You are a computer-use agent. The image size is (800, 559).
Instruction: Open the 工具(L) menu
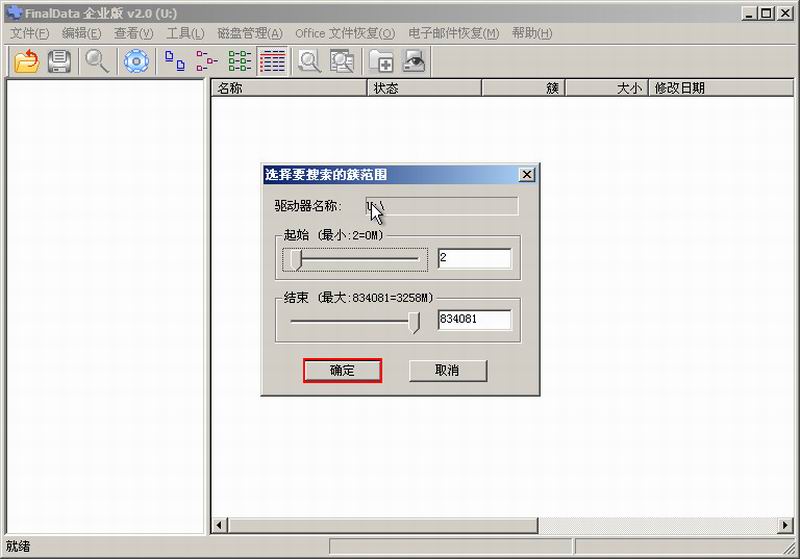click(x=185, y=33)
